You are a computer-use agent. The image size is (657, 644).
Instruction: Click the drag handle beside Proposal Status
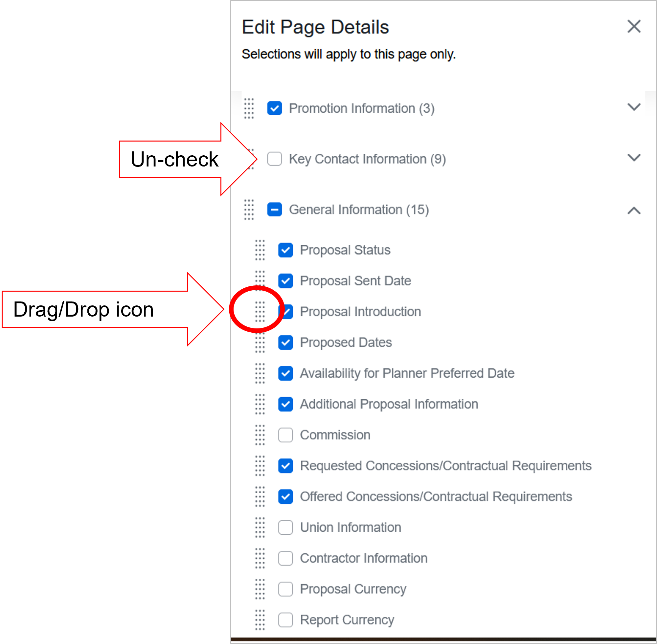click(x=260, y=250)
